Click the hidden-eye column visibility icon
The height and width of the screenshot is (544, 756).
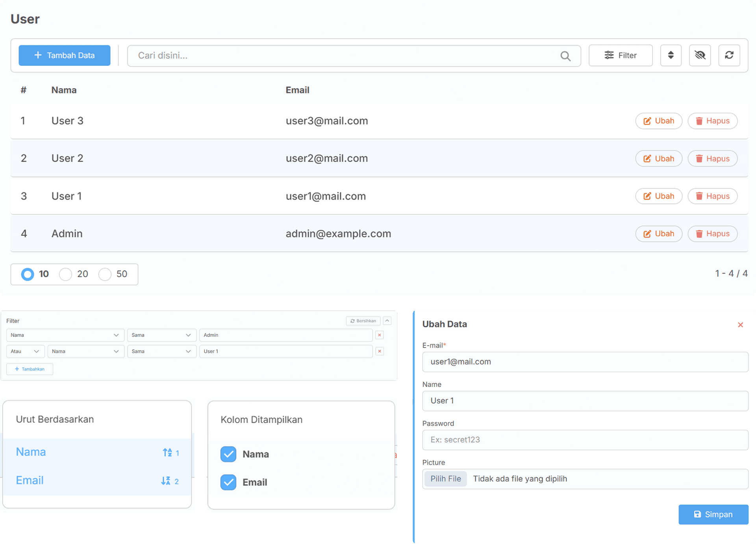coord(700,55)
